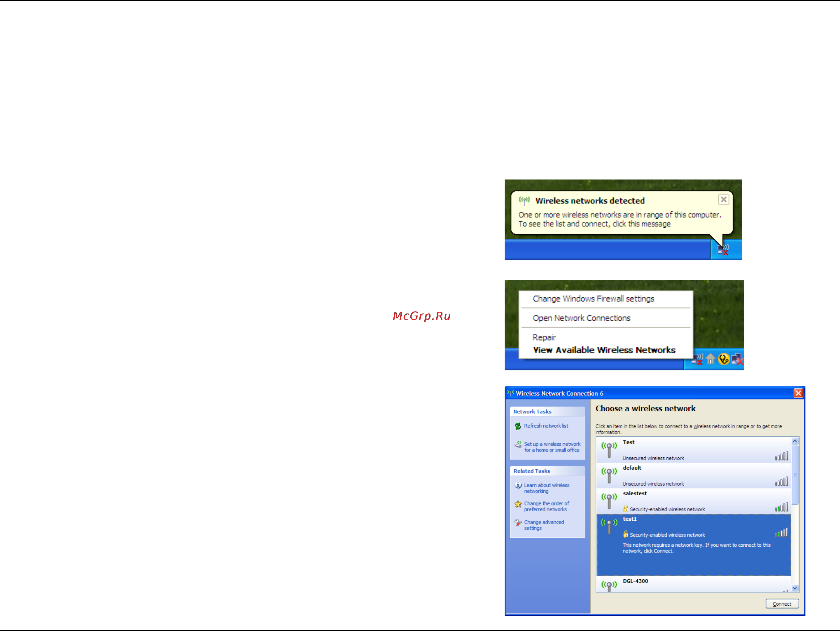Click the wrench icon for advanced settings

point(518,523)
